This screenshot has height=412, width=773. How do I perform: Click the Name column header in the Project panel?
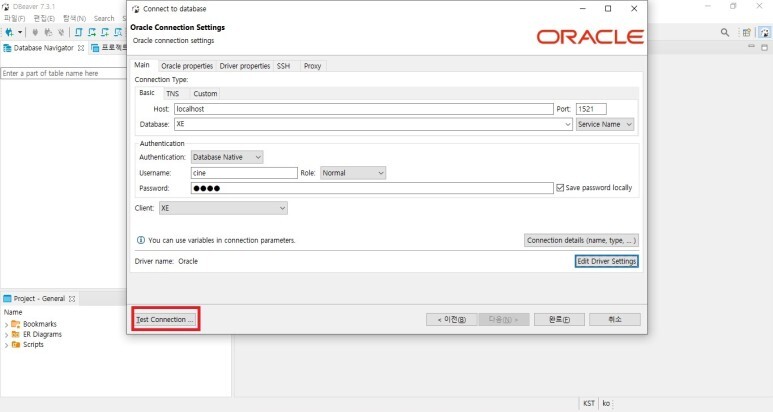[13, 312]
